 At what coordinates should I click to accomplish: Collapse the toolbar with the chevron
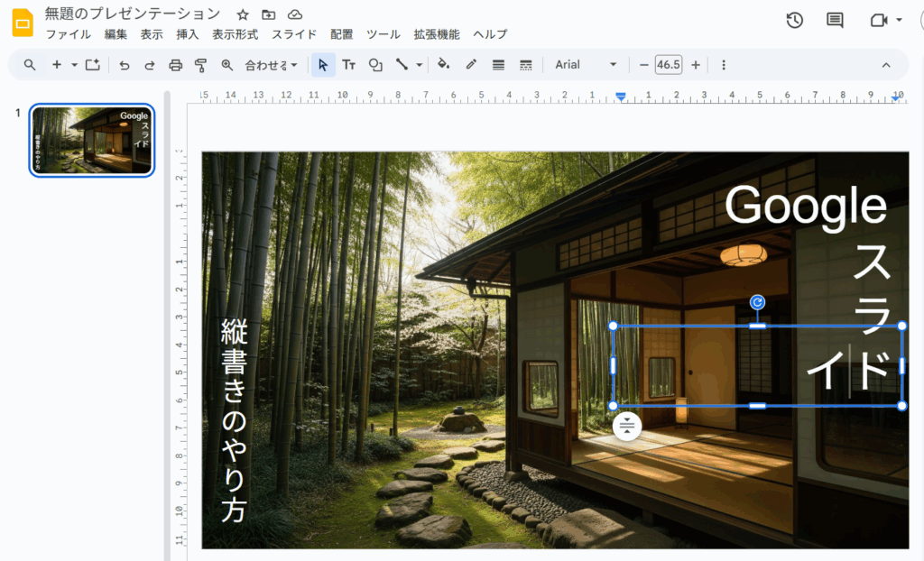click(x=885, y=65)
